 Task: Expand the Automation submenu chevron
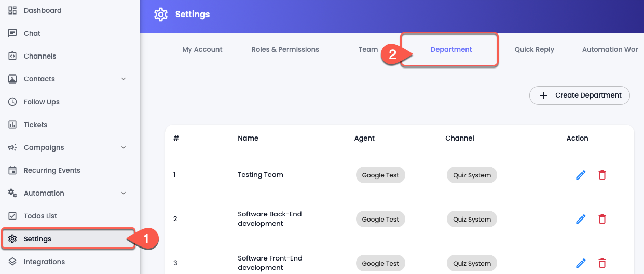pyautogui.click(x=124, y=193)
